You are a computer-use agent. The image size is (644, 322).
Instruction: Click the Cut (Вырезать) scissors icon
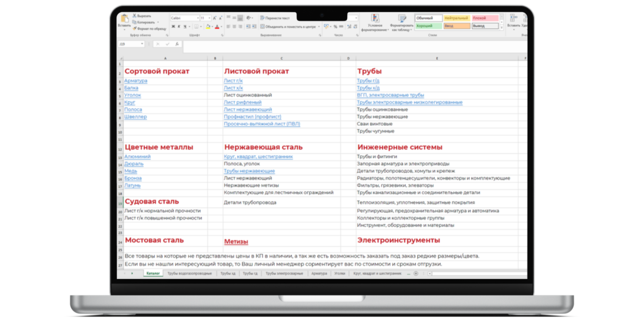pos(135,16)
